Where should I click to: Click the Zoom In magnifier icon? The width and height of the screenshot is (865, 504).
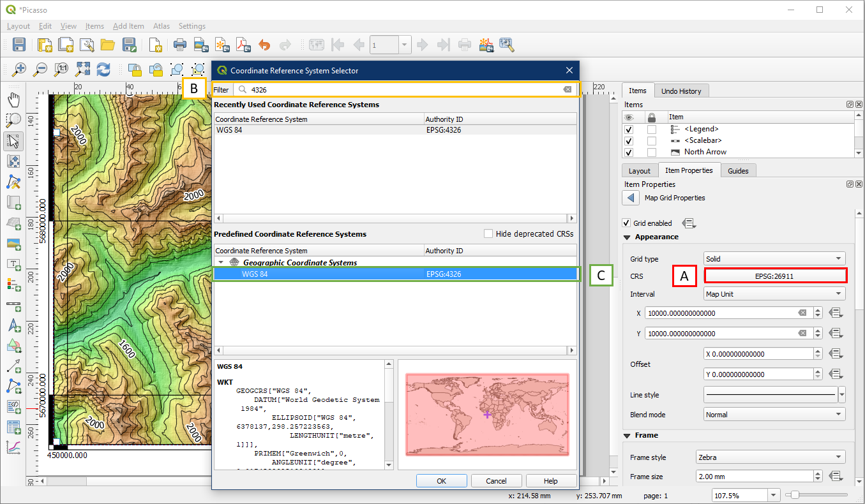point(19,69)
